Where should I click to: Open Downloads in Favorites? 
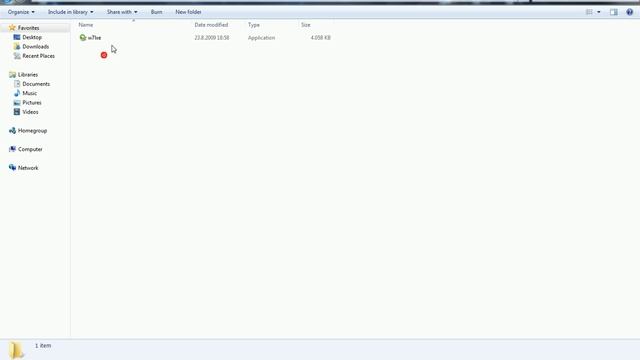pos(36,47)
